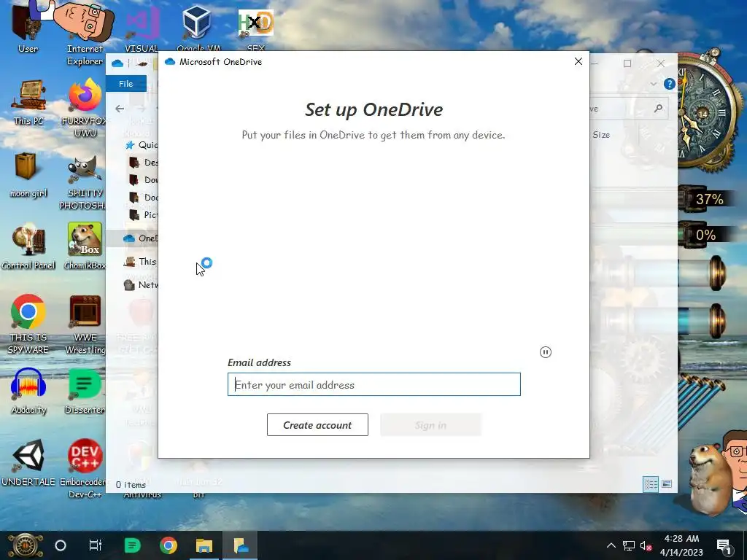747x560 pixels.
Task: Select This PC in Explorer navigation pane
Action: coord(140,262)
